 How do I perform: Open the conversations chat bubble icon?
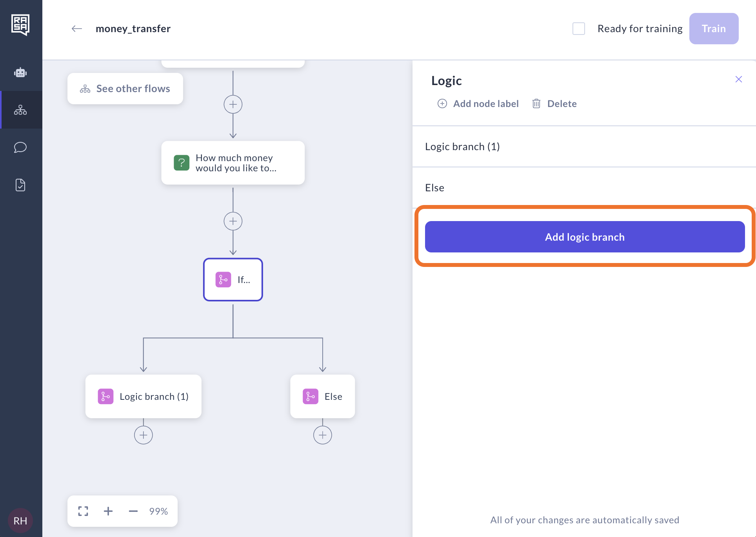(x=20, y=147)
